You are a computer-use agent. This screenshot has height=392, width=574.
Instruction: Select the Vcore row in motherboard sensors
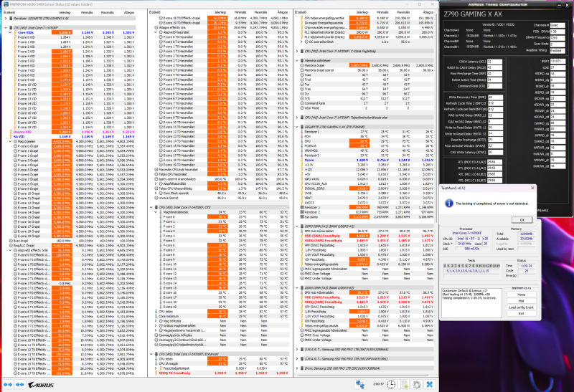point(365,160)
